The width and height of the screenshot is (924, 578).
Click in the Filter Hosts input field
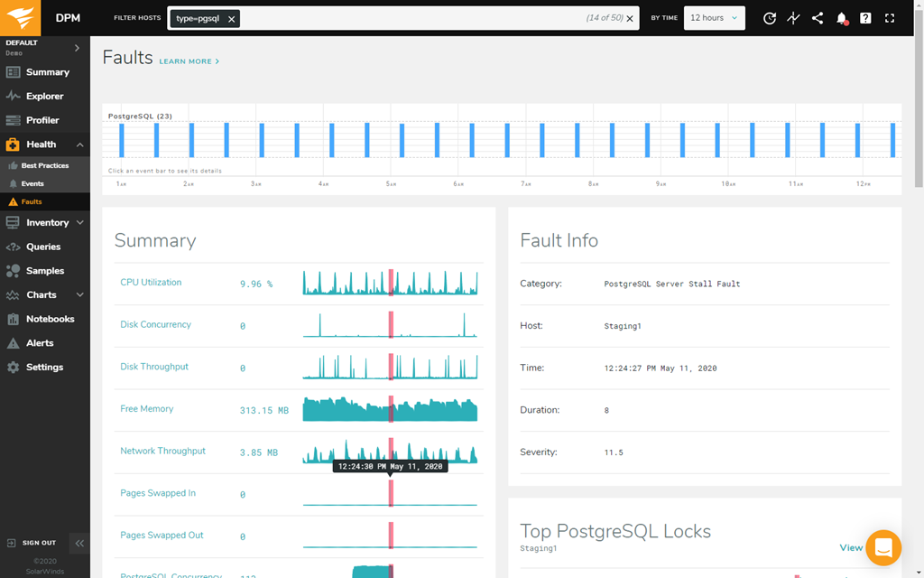[x=406, y=19]
